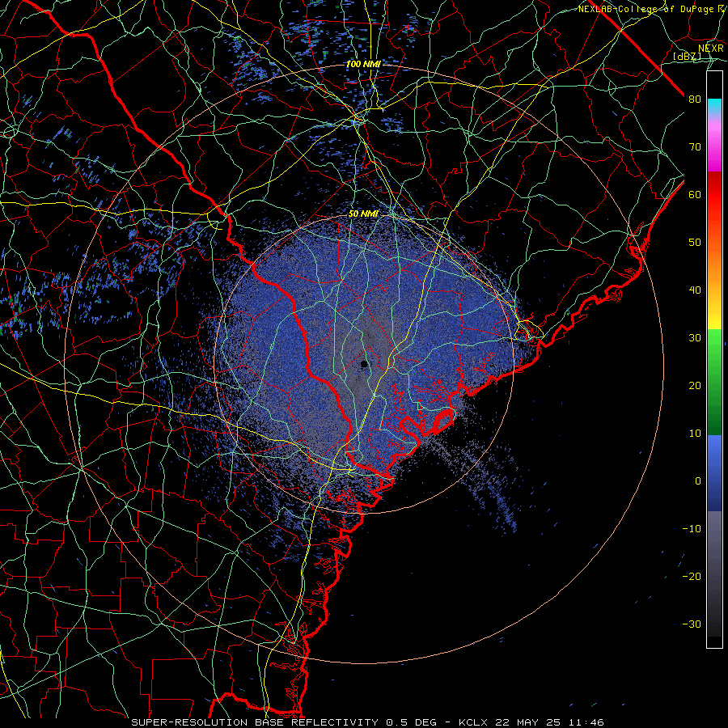
Task: Click the -30 value on the dBZ scale
Action: [692, 624]
